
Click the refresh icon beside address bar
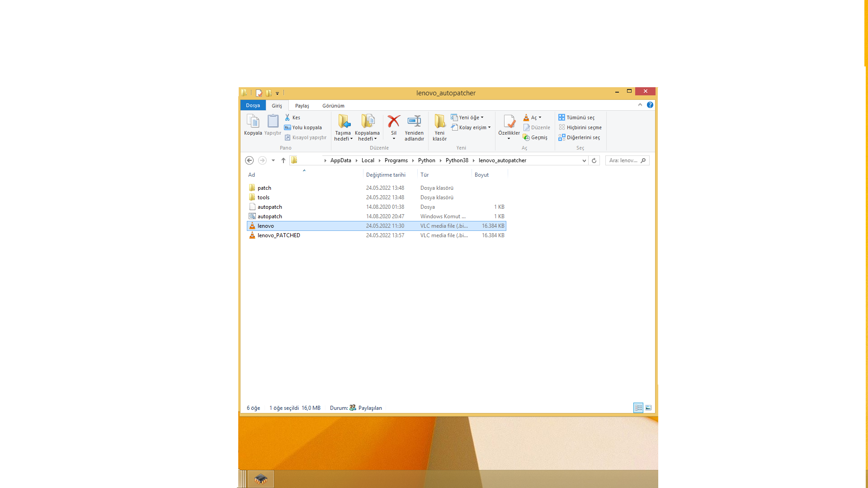click(x=594, y=160)
